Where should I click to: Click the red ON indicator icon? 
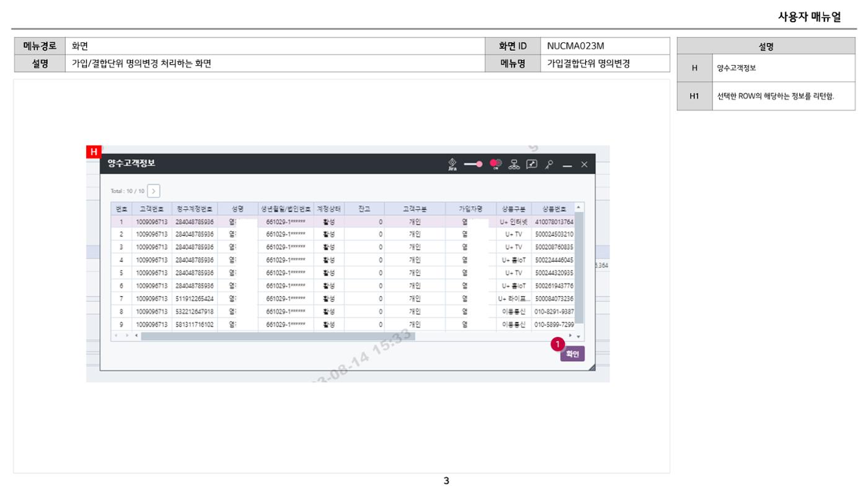[495, 164]
